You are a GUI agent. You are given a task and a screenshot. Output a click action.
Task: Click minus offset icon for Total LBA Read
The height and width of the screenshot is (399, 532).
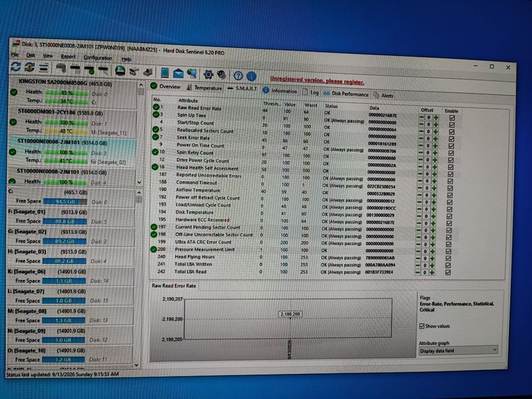(417, 272)
